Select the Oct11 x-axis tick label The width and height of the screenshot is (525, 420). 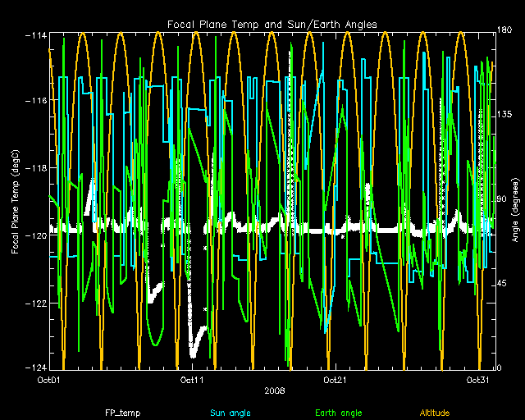click(x=191, y=380)
